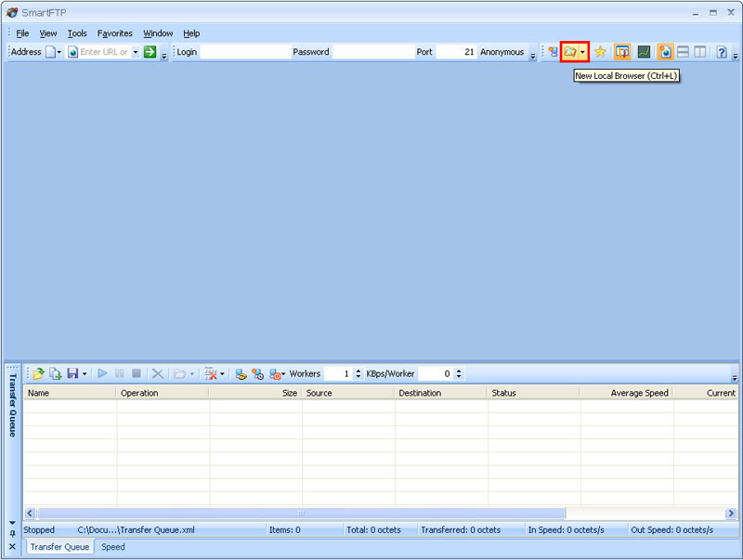Expand transfer queue toolbar overflow arrow

tap(735, 378)
